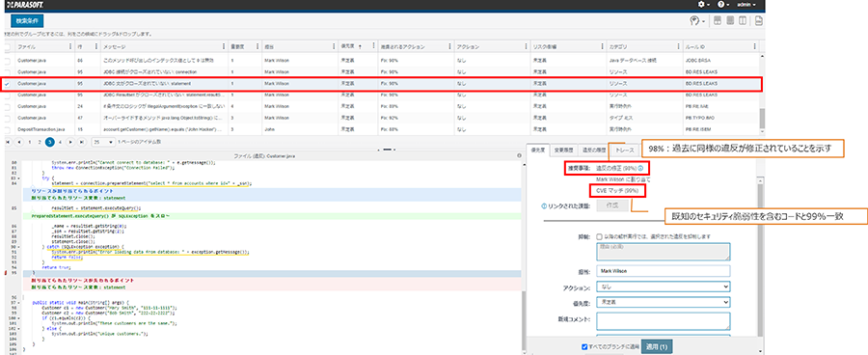Uncheck the selected JDBC statement row
868x355 pixels.
coord(7,84)
